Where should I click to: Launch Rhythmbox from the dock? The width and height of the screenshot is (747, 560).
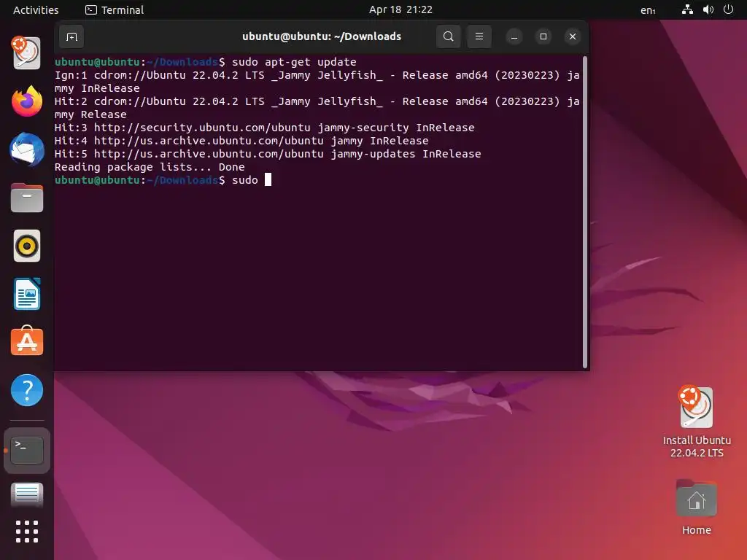point(27,246)
